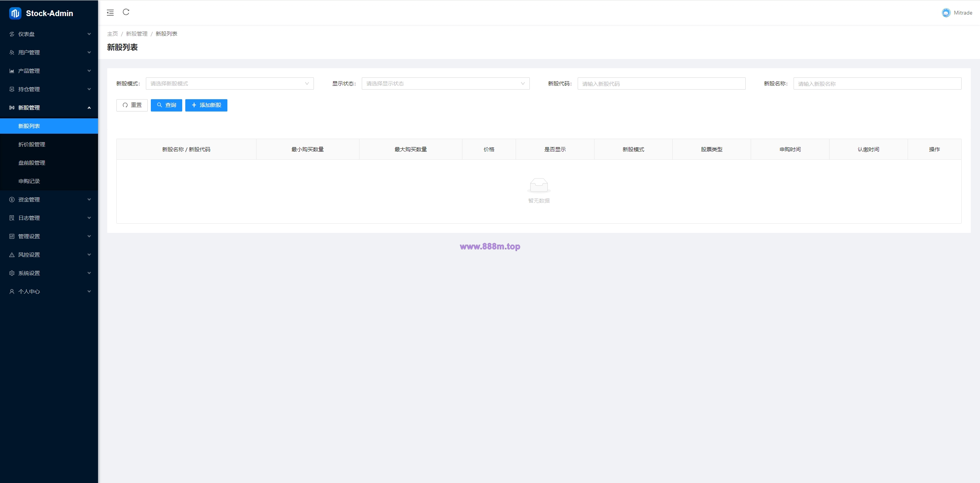The image size is (980, 483).
Task: Expand the 个人中心 menu chevron
Action: (89, 291)
